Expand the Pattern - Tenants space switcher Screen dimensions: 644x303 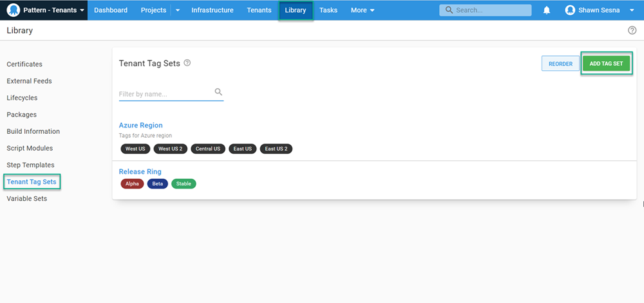pyautogui.click(x=82, y=11)
